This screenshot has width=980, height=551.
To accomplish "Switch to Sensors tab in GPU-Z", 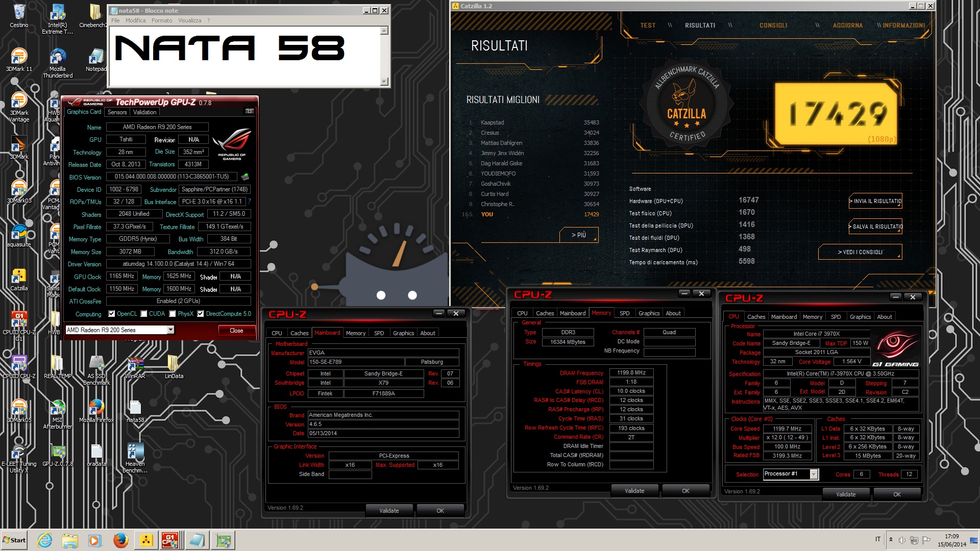I will 117,112.
